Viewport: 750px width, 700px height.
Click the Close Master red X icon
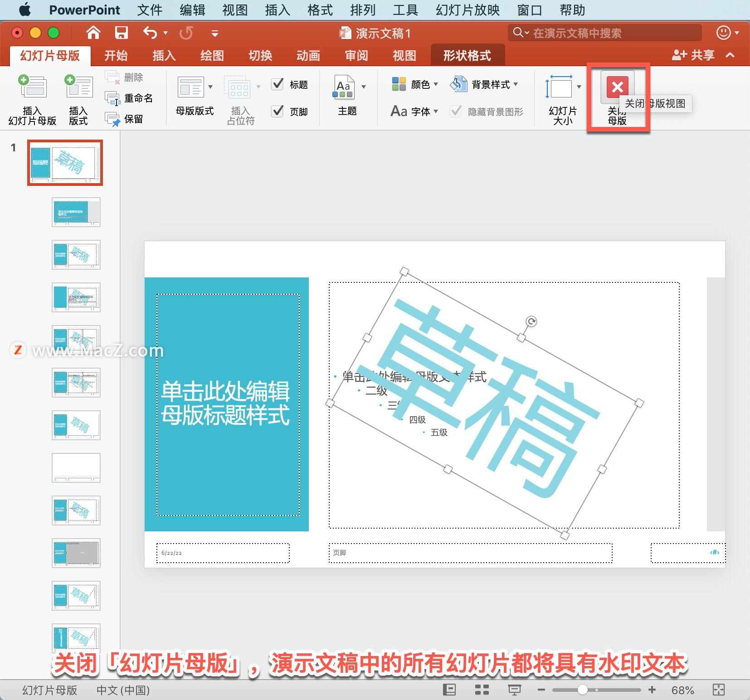(x=617, y=87)
